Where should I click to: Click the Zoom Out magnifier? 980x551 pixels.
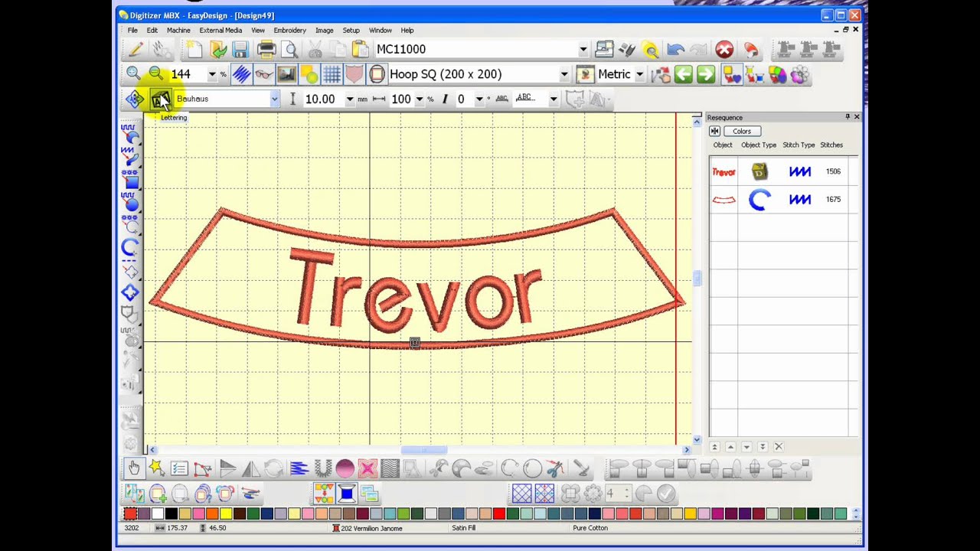click(x=155, y=74)
